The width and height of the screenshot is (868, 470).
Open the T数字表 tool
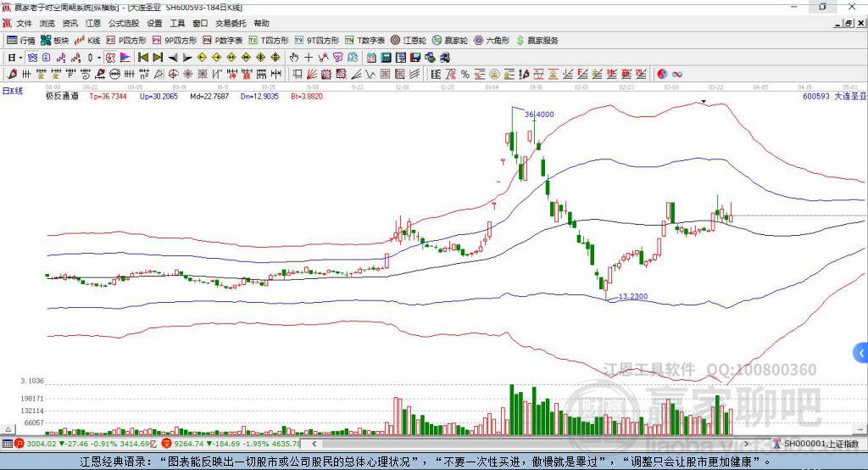point(364,41)
